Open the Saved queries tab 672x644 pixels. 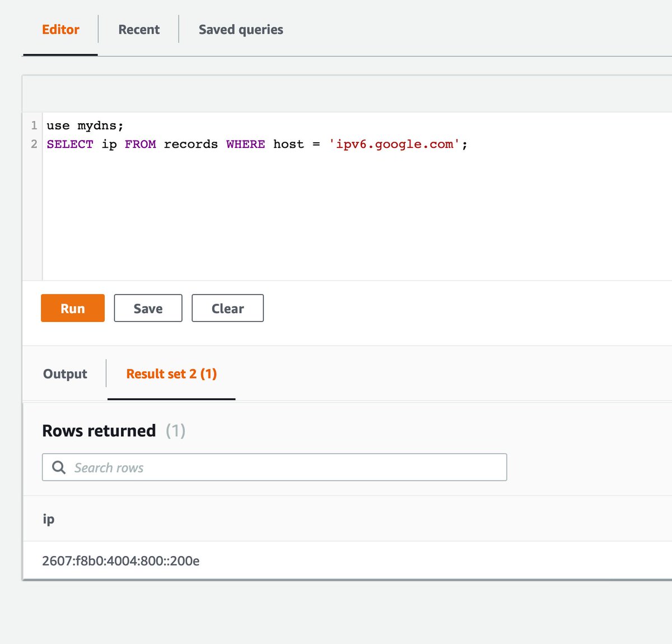tap(241, 30)
